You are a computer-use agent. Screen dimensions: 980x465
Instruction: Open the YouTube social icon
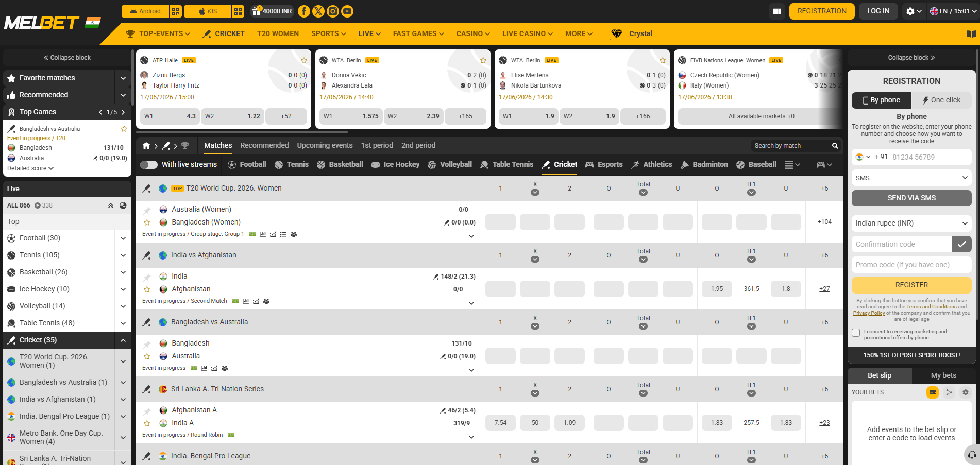point(347,11)
